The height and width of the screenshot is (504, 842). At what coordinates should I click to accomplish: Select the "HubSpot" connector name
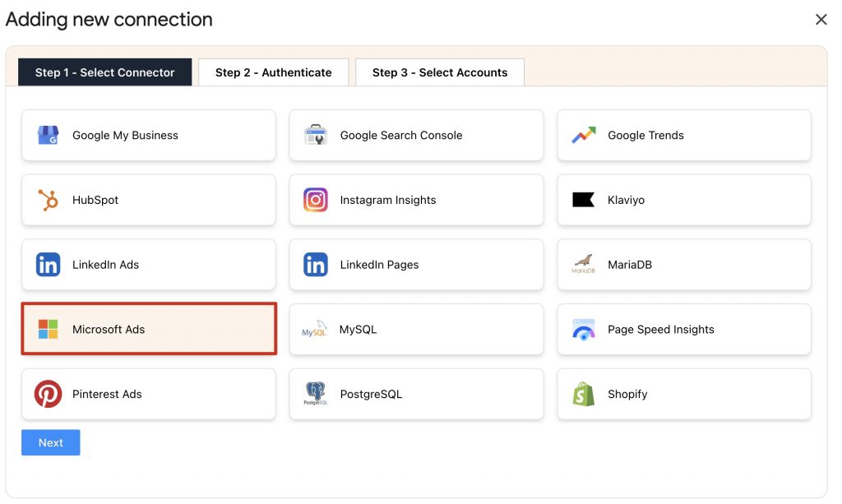pos(95,200)
